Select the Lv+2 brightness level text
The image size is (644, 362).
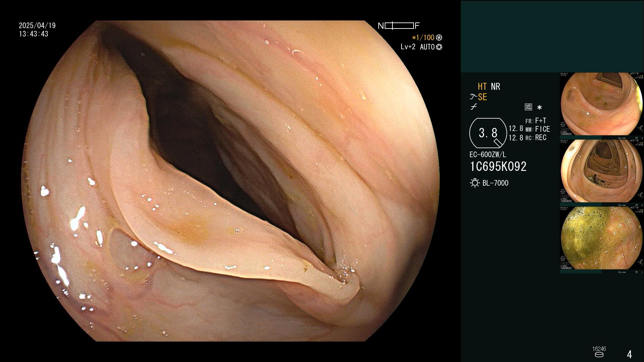tap(408, 47)
